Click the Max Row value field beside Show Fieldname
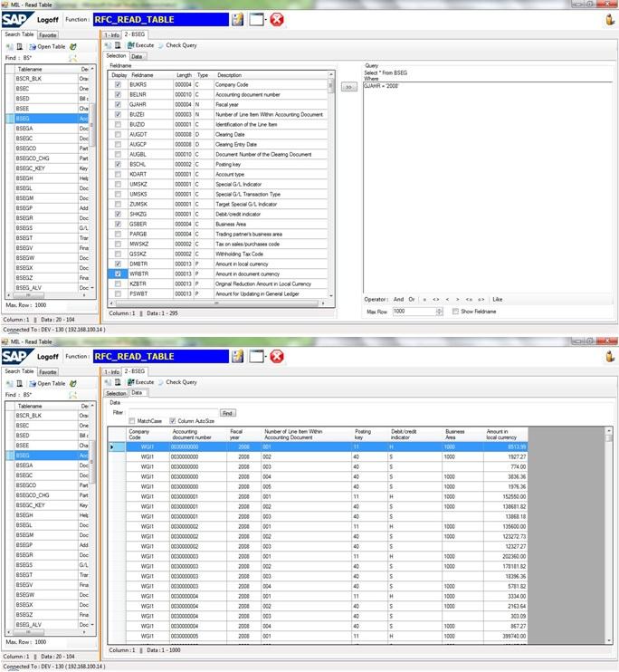Image resolution: width=619 pixels, height=672 pixels. click(414, 312)
